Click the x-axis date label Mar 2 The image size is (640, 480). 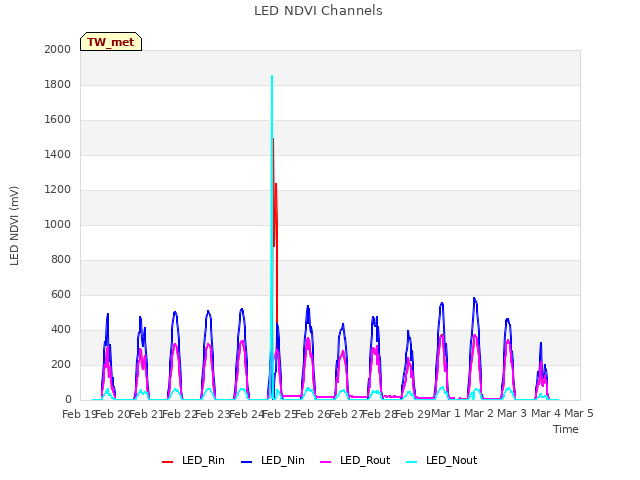[479, 413]
